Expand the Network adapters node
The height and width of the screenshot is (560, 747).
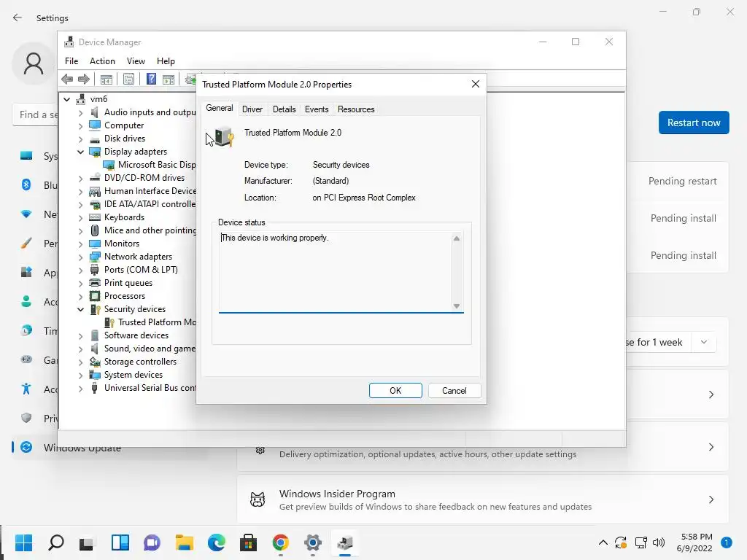coord(80,257)
